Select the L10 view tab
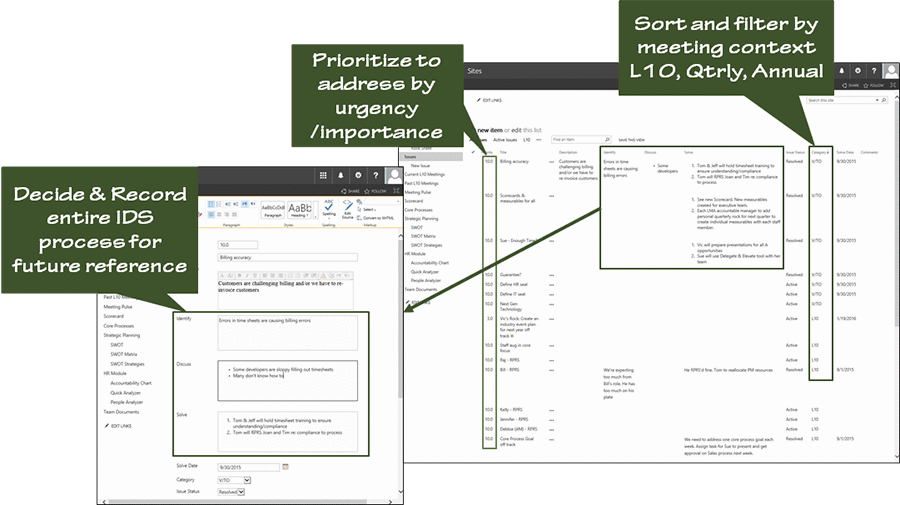Viewport: 900px width, 505px height. (x=526, y=140)
